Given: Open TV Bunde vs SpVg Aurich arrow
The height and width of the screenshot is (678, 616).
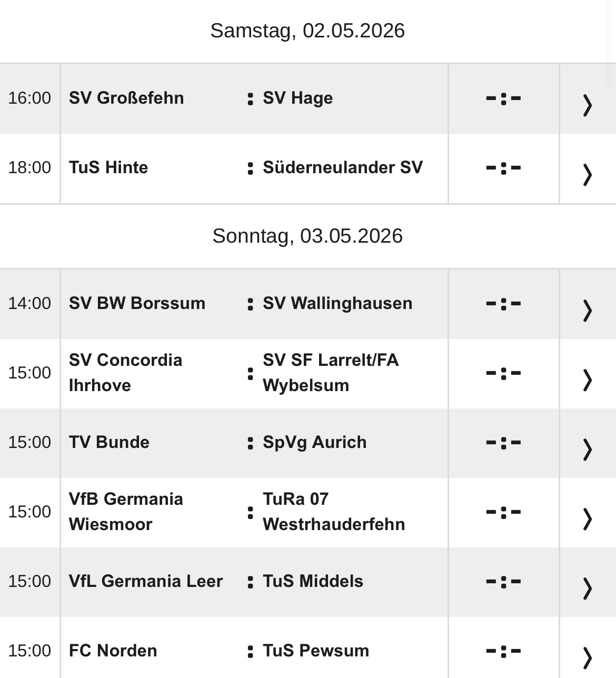Looking at the screenshot, I should point(588,449).
